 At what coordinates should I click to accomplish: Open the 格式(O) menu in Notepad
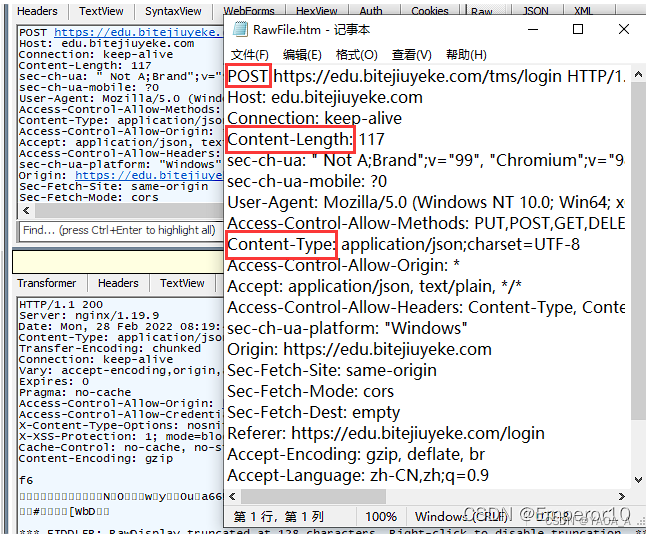tap(356, 55)
